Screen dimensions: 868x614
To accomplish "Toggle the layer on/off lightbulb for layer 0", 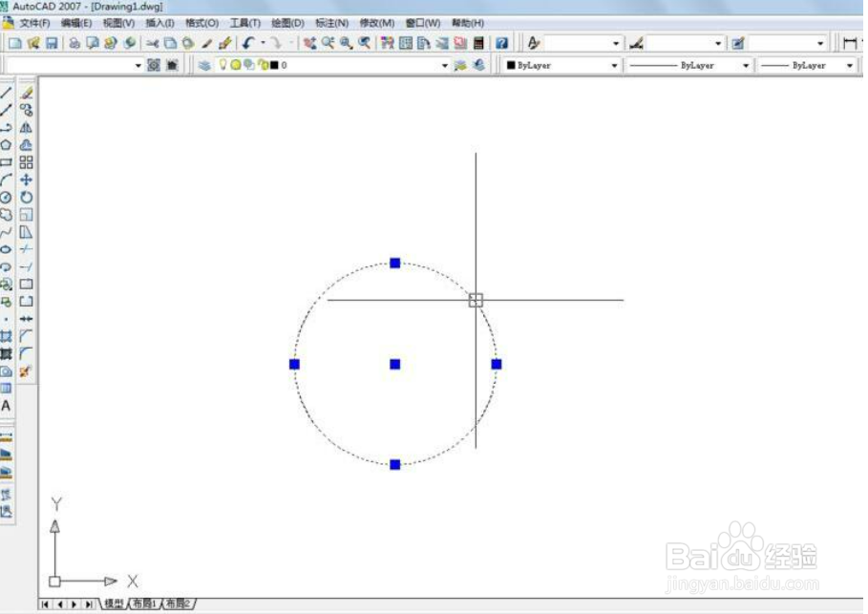I will click(x=222, y=65).
